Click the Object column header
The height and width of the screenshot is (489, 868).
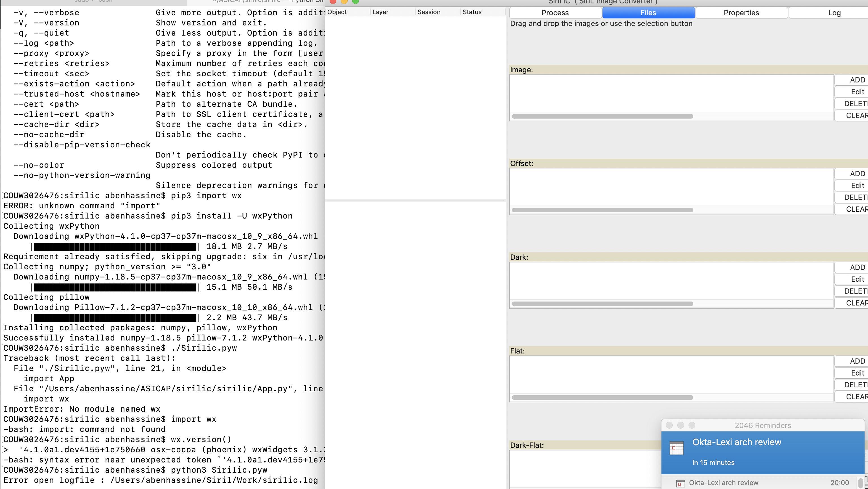tap(337, 12)
